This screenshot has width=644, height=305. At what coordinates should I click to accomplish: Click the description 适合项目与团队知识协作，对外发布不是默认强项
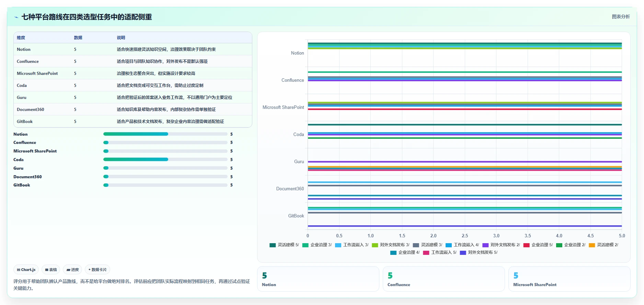coord(162,61)
